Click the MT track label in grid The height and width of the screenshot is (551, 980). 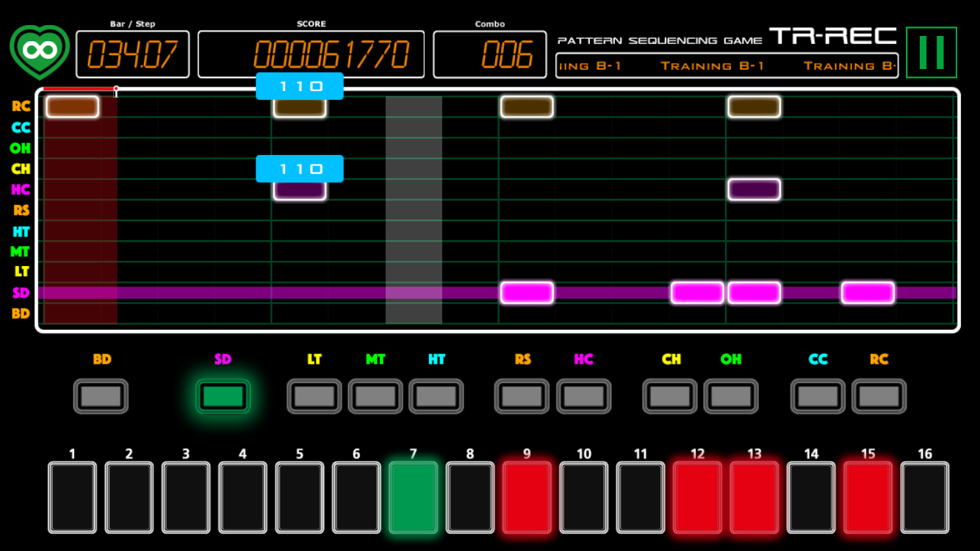pos(21,251)
